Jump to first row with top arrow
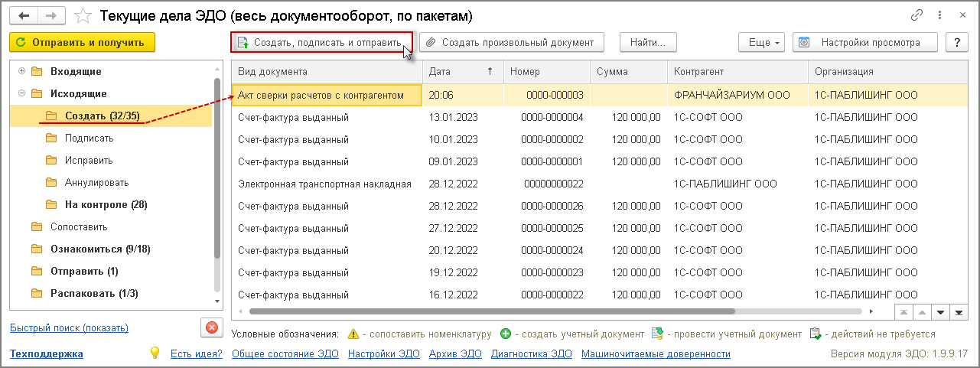This screenshot has width=980, height=368. tap(903, 312)
